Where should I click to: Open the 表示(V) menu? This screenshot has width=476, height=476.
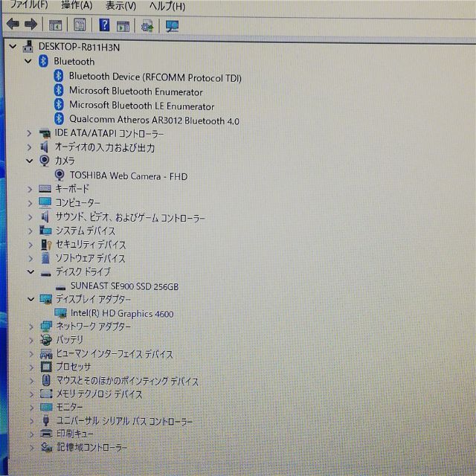120,6
